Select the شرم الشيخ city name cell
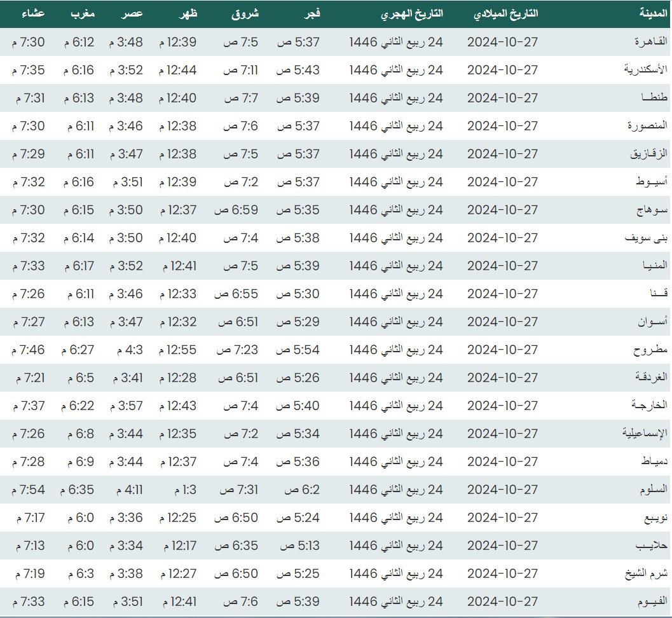The height and width of the screenshot is (618, 672). click(x=645, y=573)
